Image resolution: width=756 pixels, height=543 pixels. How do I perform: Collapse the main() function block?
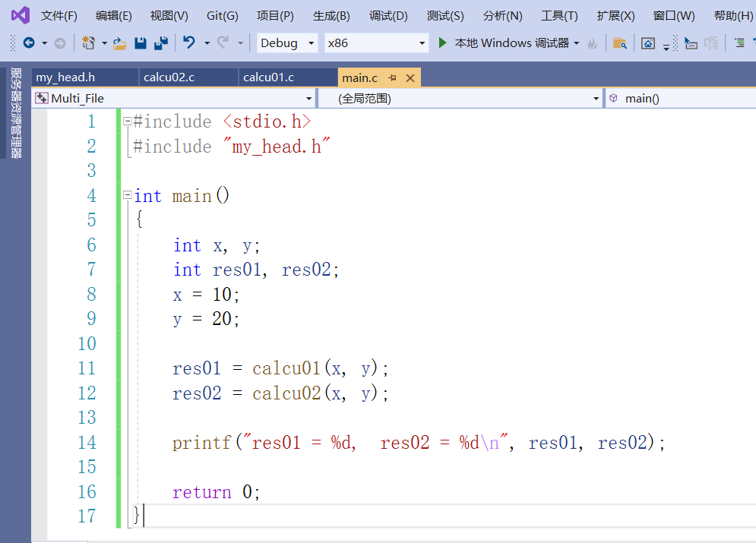[128, 195]
